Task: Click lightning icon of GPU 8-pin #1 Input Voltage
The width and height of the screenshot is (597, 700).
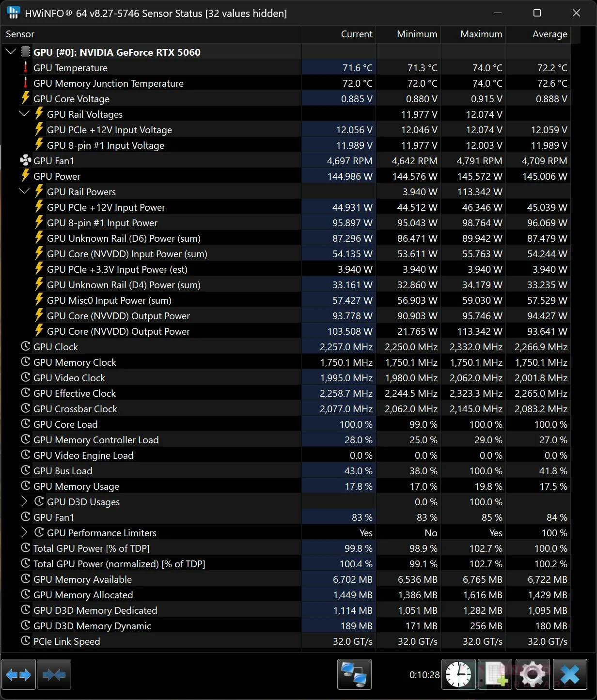Action: [x=39, y=144]
